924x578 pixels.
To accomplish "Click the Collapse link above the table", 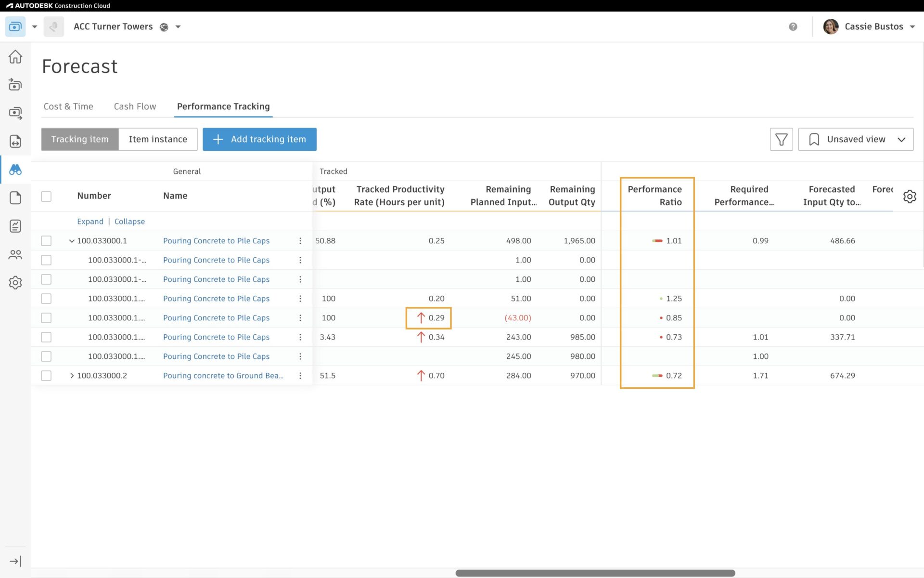I will point(129,221).
